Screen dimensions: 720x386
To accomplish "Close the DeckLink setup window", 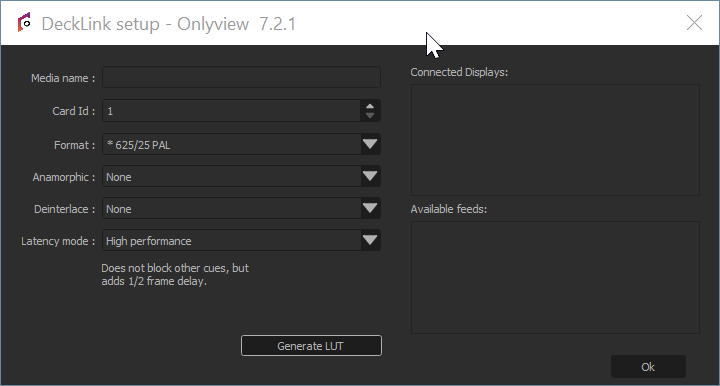I will [x=694, y=22].
